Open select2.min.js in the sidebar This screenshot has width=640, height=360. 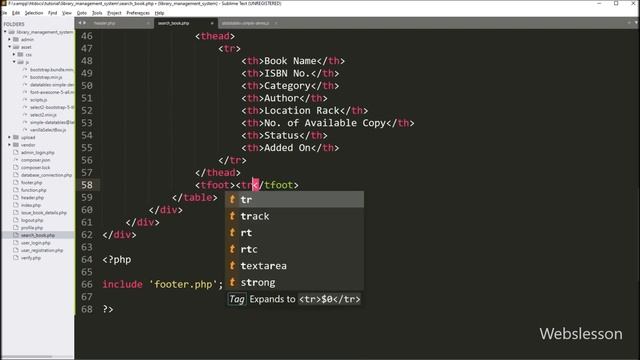pos(43,115)
